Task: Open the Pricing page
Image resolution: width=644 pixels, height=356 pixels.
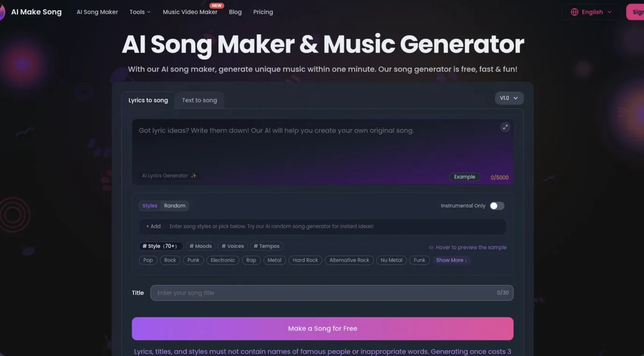Action: tap(263, 12)
